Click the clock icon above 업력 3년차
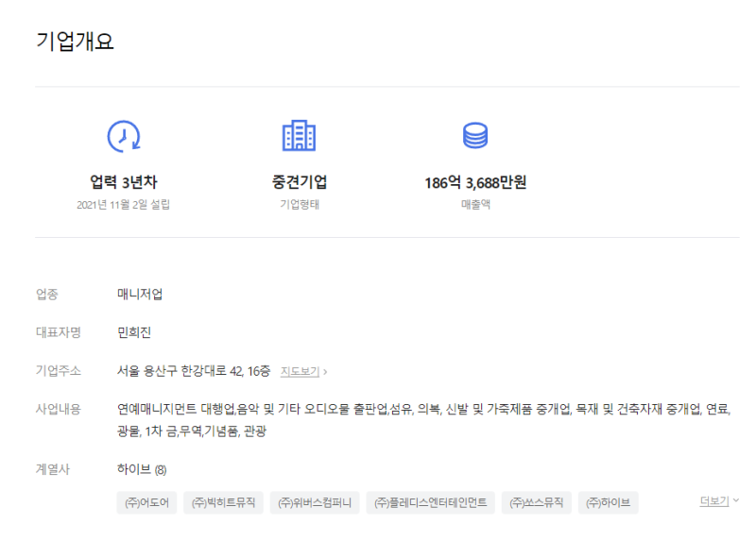This screenshot has width=756, height=541. point(124,137)
